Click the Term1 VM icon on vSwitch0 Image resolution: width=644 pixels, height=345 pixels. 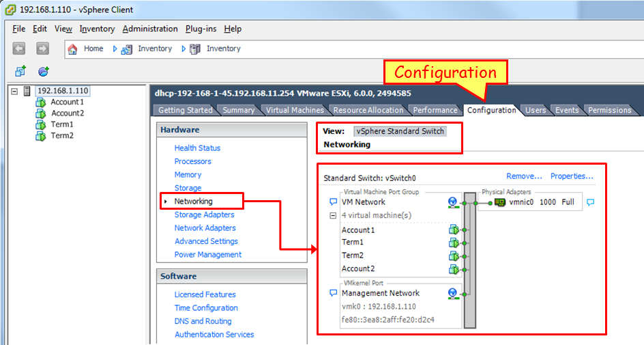pos(454,243)
